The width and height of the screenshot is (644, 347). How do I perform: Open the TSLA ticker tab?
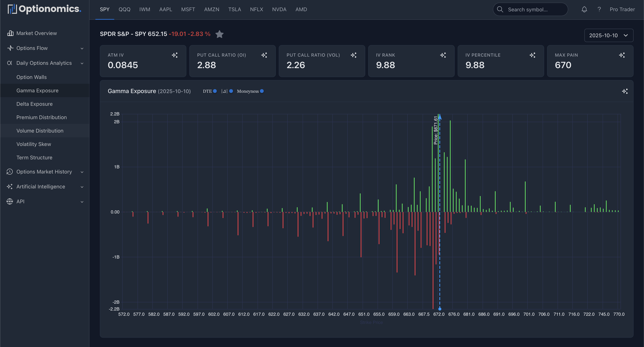234,9
